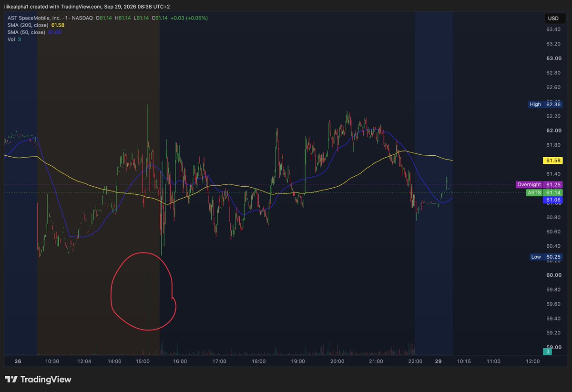The width and height of the screenshot is (572, 392).
Task: Click the 12:04 time axis label
Action: 84,362
